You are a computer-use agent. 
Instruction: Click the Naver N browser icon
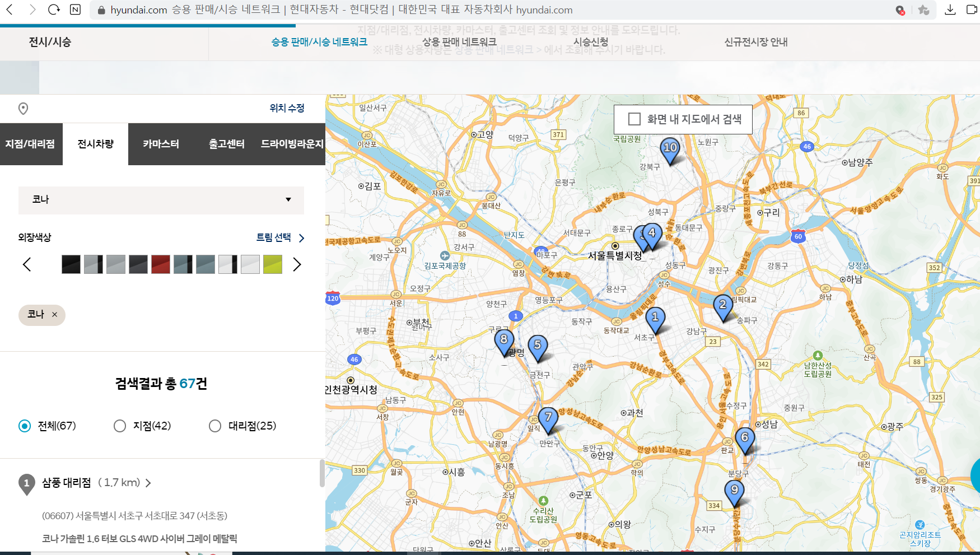point(75,10)
